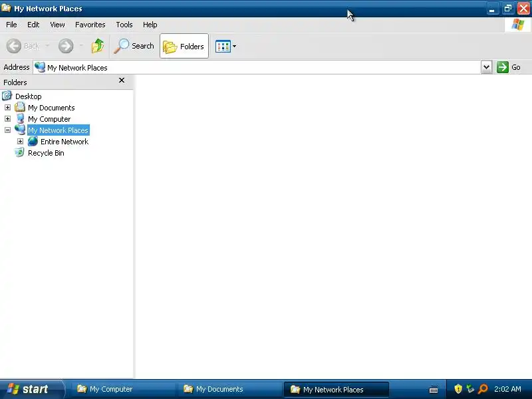Select My Computer in folder tree
Image resolution: width=532 pixels, height=399 pixels.
tap(49, 119)
